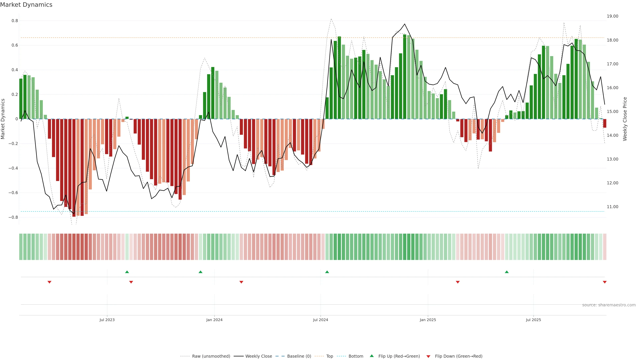Click the Jul 2025 x-axis label
This screenshot has height=362, width=644.
533,320
